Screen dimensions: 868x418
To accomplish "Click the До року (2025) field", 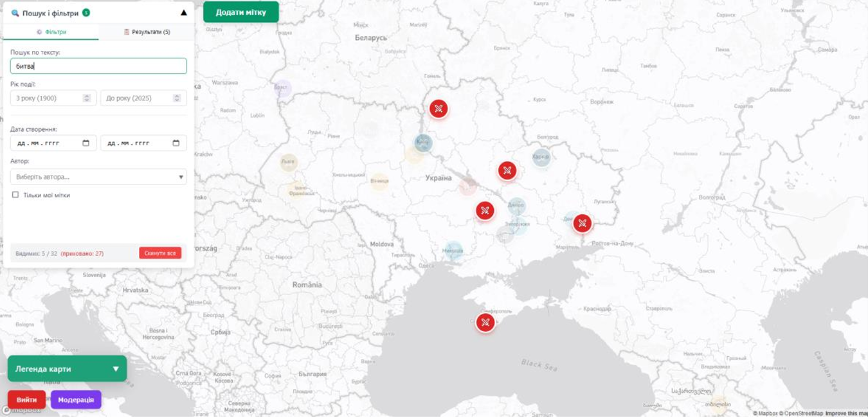I will (143, 98).
